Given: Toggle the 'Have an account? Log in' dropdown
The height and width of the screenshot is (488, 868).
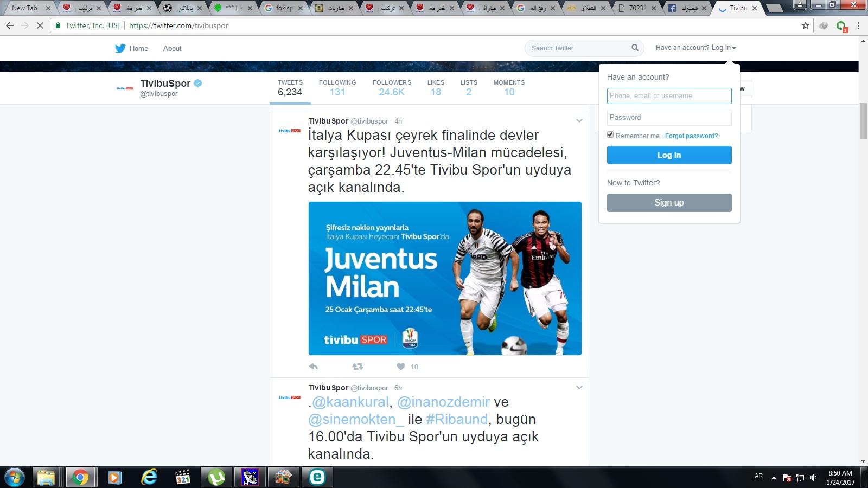Looking at the screenshot, I should point(695,48).
